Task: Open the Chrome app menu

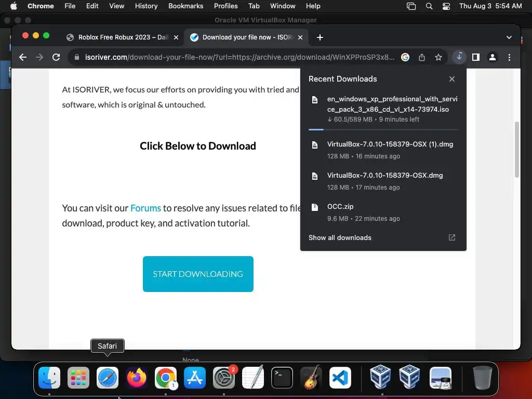Action: coord(41,6)
